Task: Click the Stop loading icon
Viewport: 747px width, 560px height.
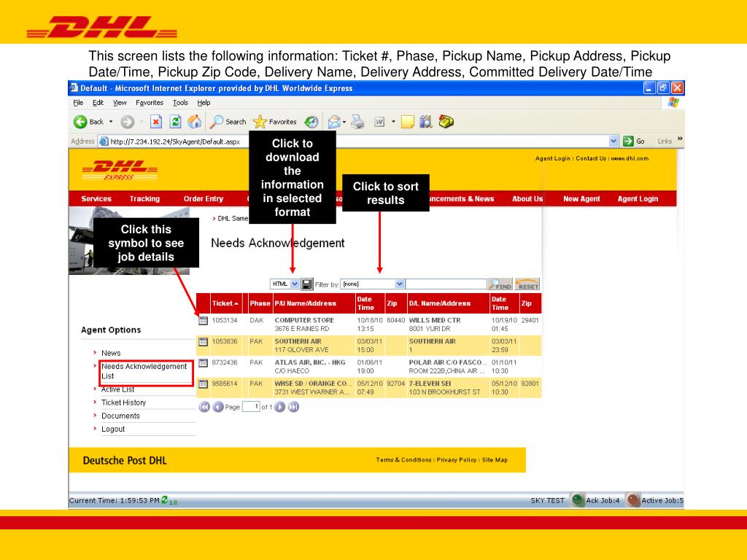Action: [156, 122]
